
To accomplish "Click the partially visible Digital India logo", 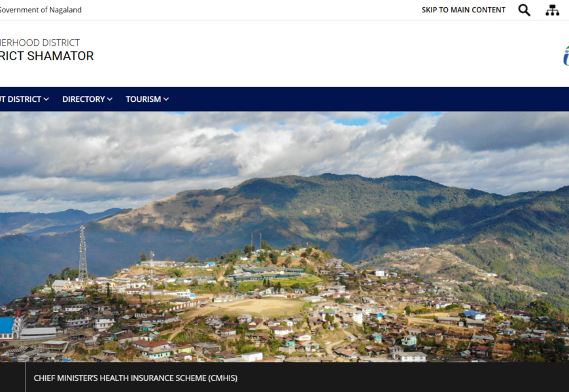I will (566, 55).
